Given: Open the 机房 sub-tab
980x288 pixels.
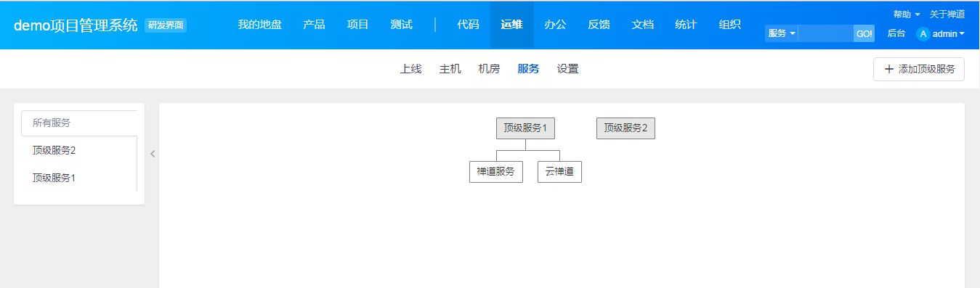Looking at the screenshot, I should point(489,69).
